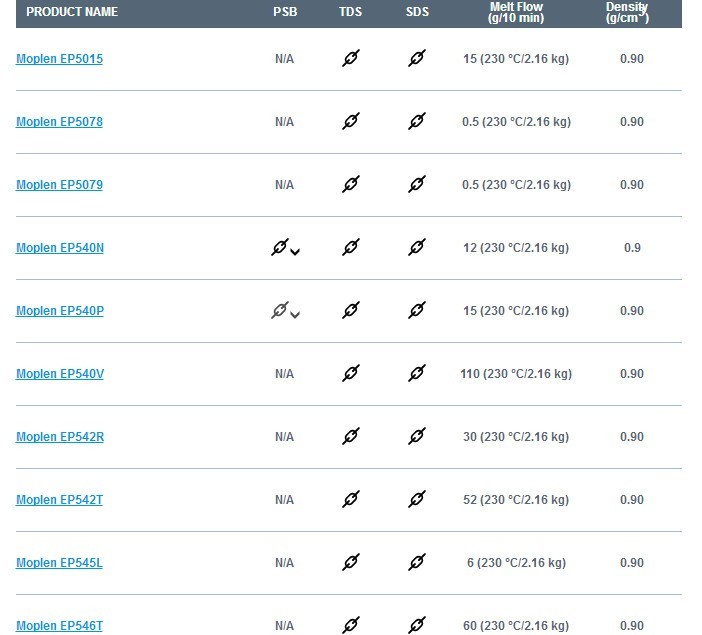Click the Density column header
The image size is (702, 635).
[627, 12]
